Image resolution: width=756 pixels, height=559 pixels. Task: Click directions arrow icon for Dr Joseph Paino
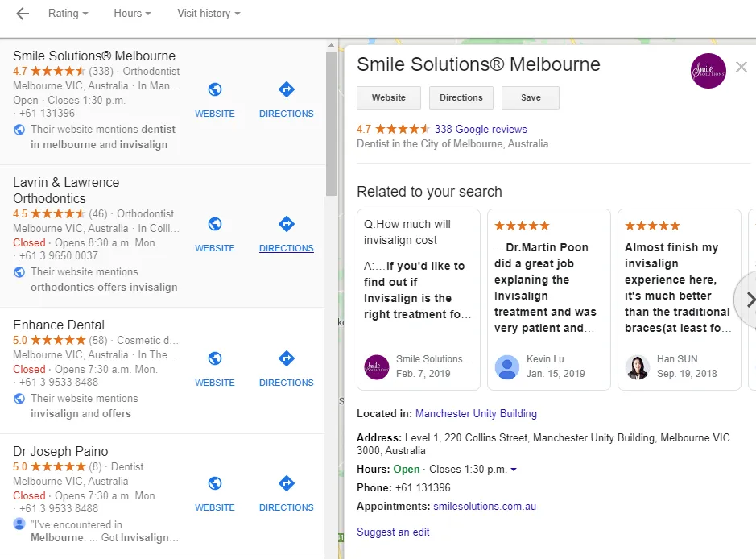coord(287,483)
